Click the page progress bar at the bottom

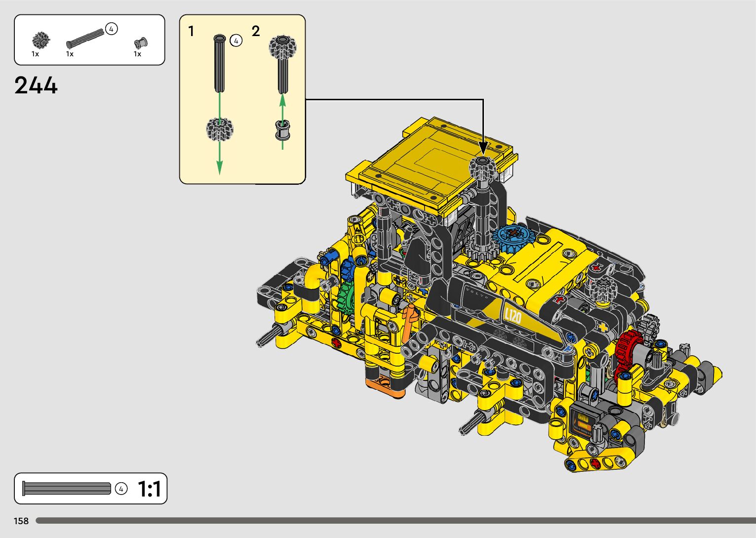395,521
